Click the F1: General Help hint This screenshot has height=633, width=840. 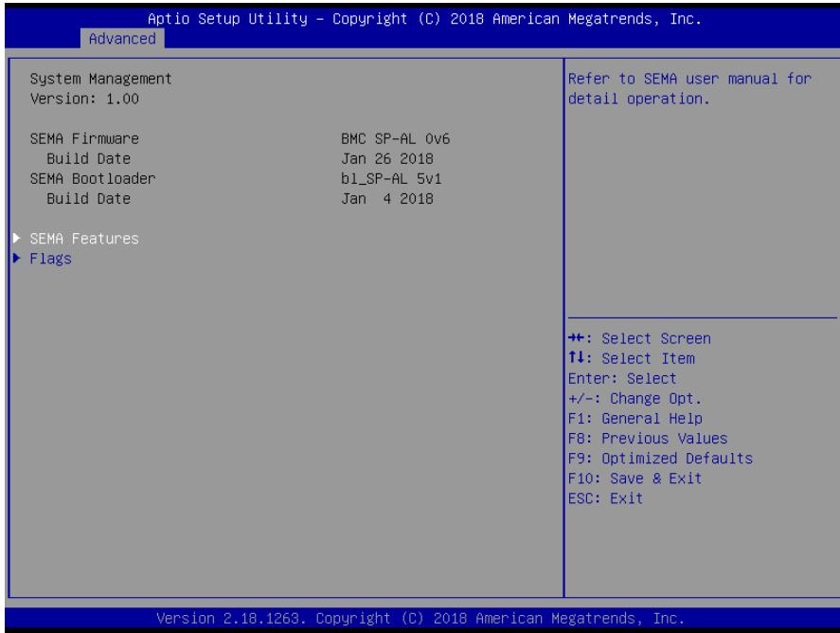click(635, 418)
